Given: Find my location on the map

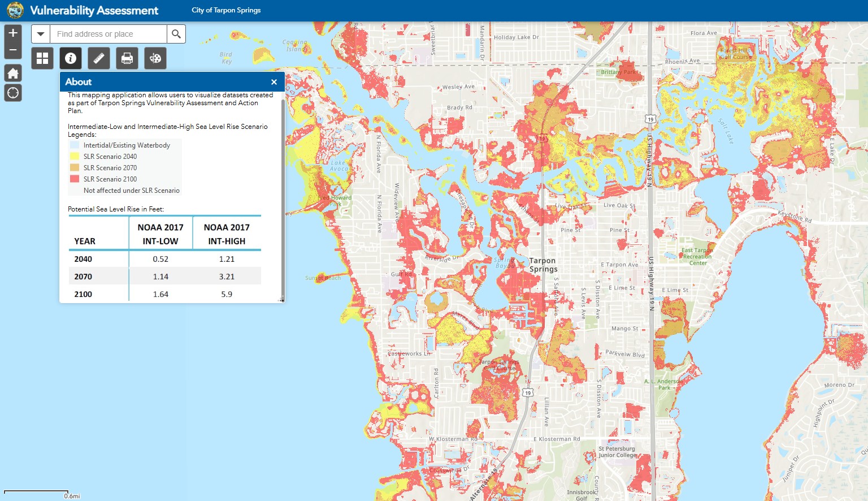Looking at the screenshot, I should [x=13, y=93].
